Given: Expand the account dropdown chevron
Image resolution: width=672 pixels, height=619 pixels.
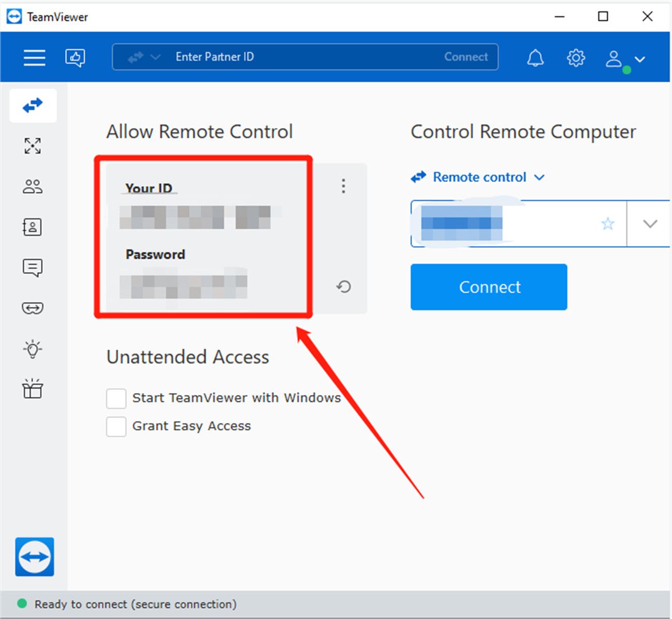Looking at the screenshot, I should coord(640,59).
